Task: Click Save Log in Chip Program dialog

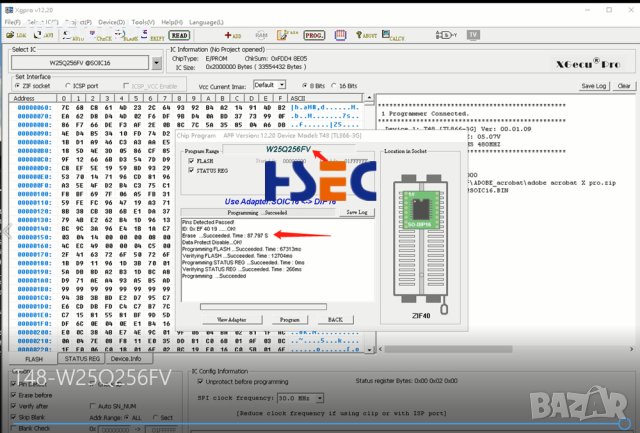Action: click(x=357, y=212)
